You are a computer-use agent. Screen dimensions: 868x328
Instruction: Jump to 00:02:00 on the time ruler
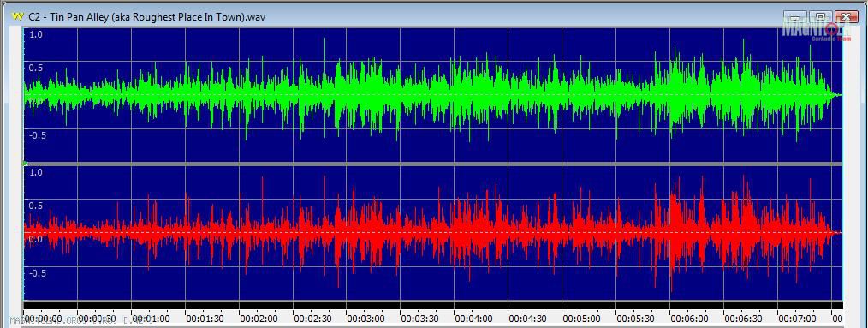(259, 319)
